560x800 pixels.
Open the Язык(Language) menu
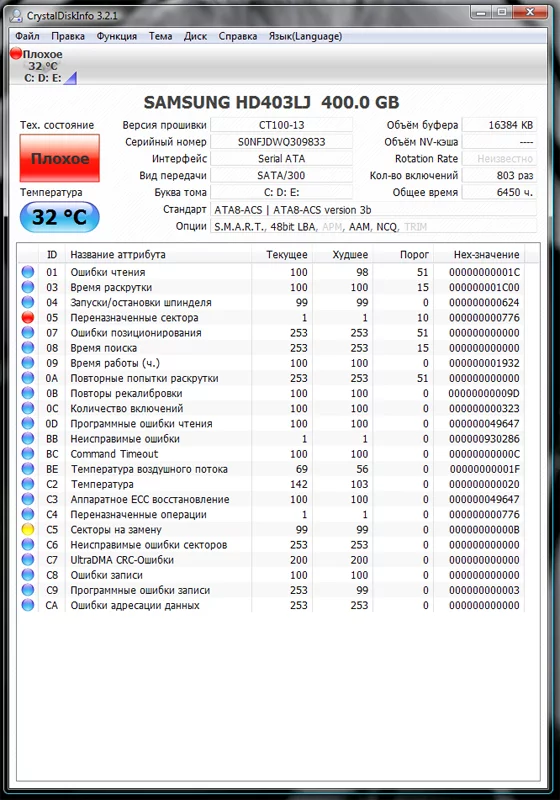[x=305, y=36]
